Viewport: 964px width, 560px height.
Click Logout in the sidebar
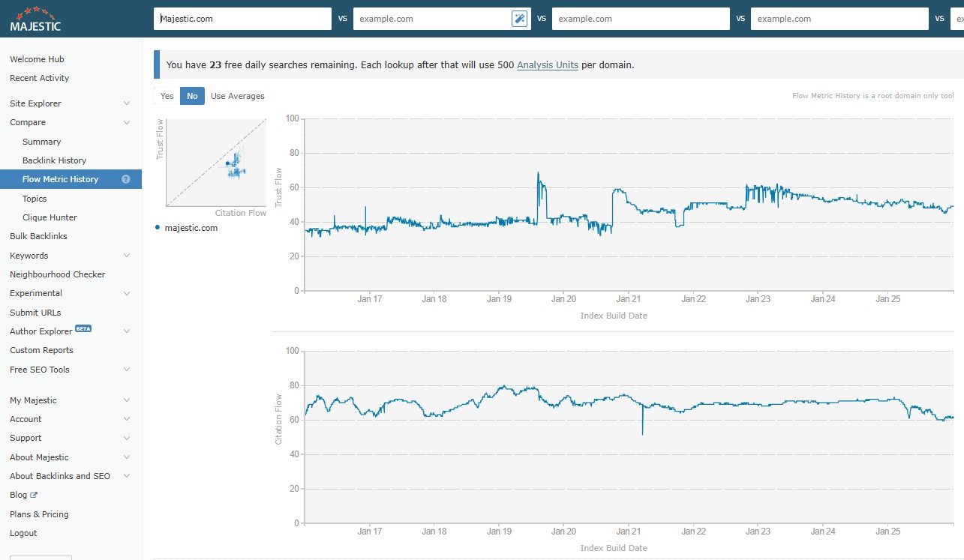23,533
